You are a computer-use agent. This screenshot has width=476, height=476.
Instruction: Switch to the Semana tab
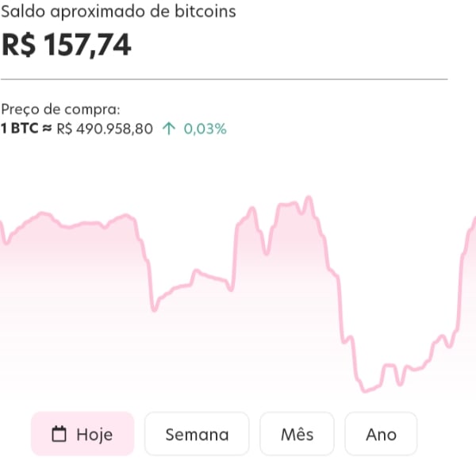[197, 434]
